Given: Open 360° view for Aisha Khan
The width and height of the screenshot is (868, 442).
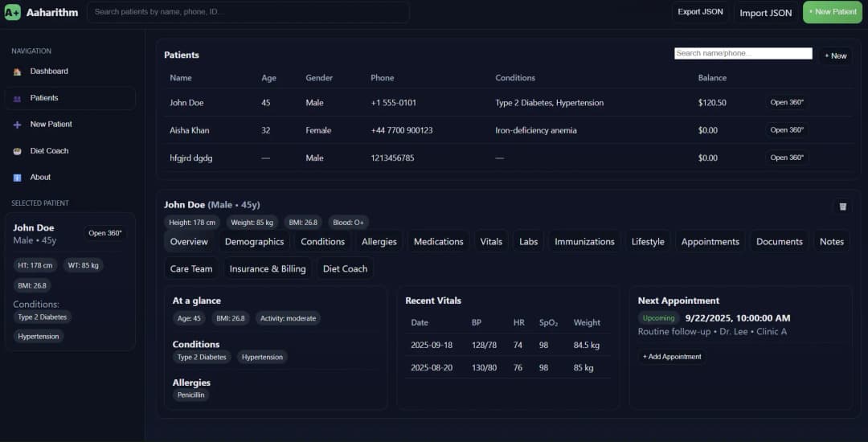Looking at the screenshot, I should point(787,130).
